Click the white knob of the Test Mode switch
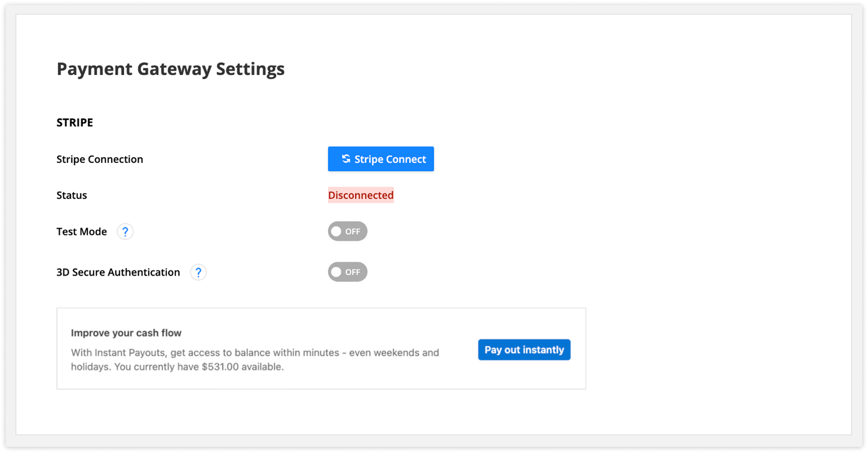The width and height of the screenshot is (868, 453). [x=336, y=231]
